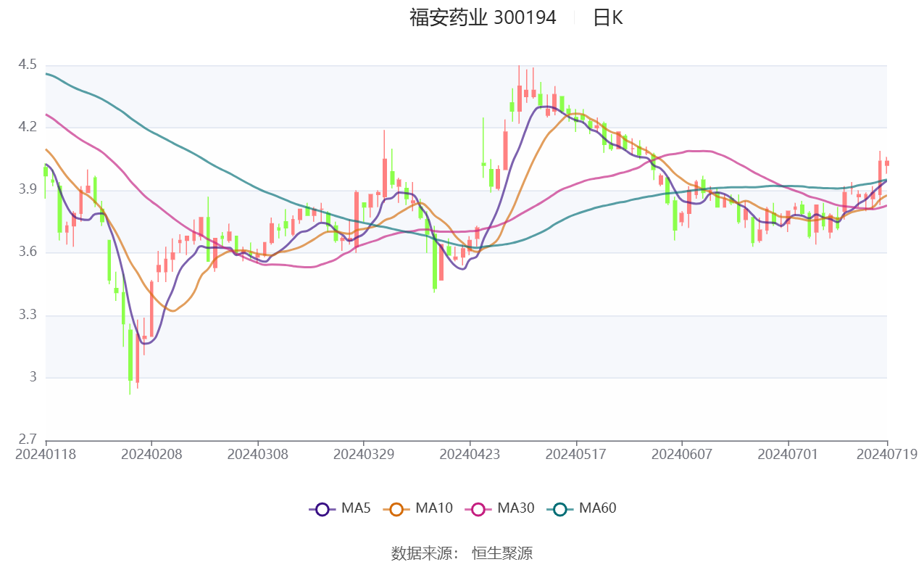Screen dimensions: 924x562
Task: Click the lowest green candlestick near 20240208
Action: [130, 355]
